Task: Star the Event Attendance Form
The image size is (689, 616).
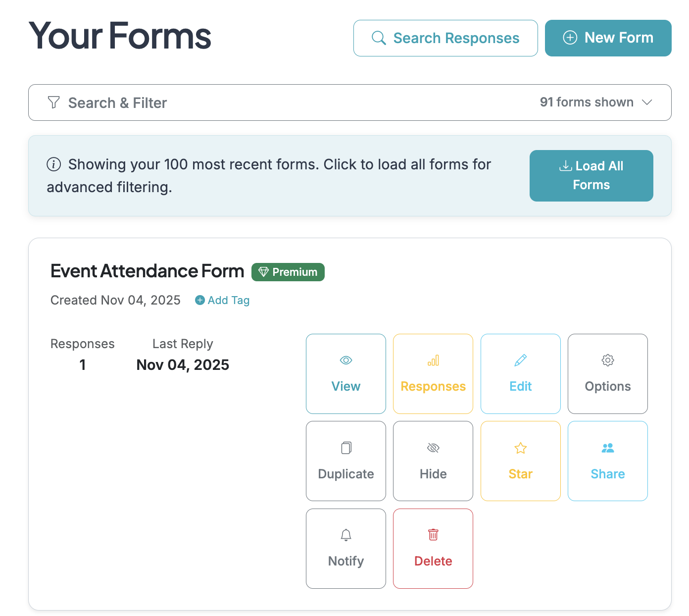Action: click(x=520, y=461)
